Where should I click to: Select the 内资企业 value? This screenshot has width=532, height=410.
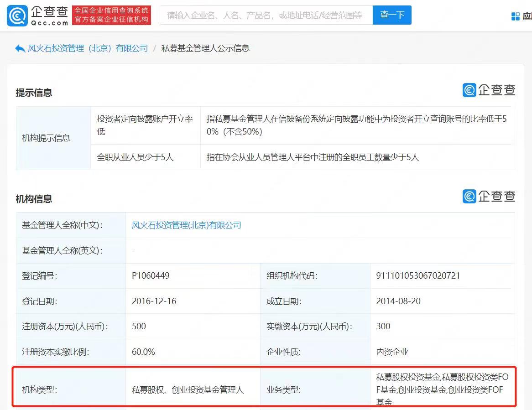(x=392, y=352)
